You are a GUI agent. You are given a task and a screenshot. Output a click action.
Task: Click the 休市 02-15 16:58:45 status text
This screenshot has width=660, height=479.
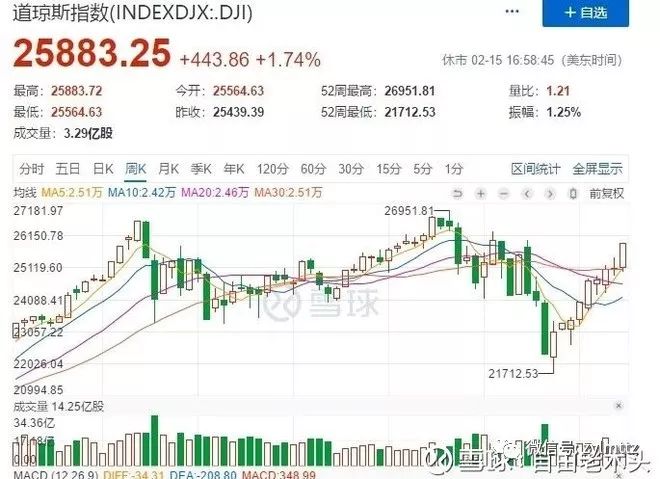click(x=532, y=60)
